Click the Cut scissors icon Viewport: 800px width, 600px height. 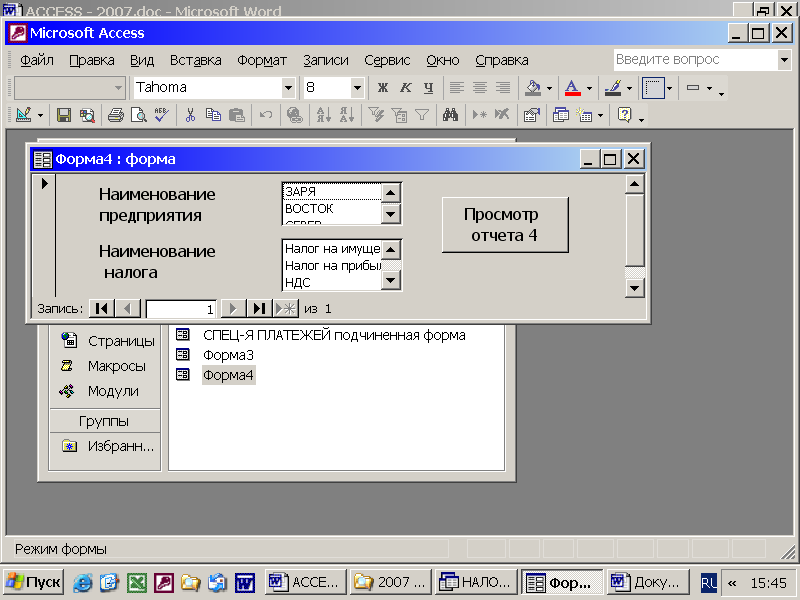click(x=190, y=115)
